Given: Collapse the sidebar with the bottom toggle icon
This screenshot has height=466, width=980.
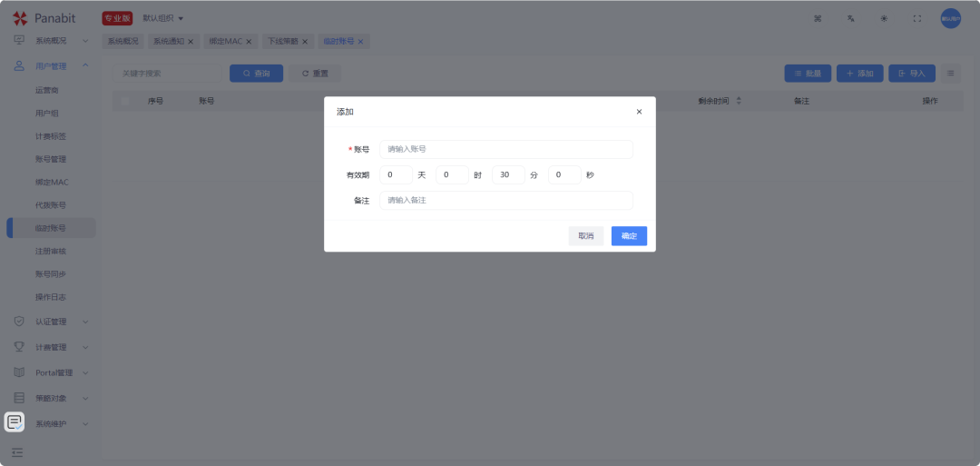Looking at the screenshot, I should pyautogui.click(x=17, y=451).
